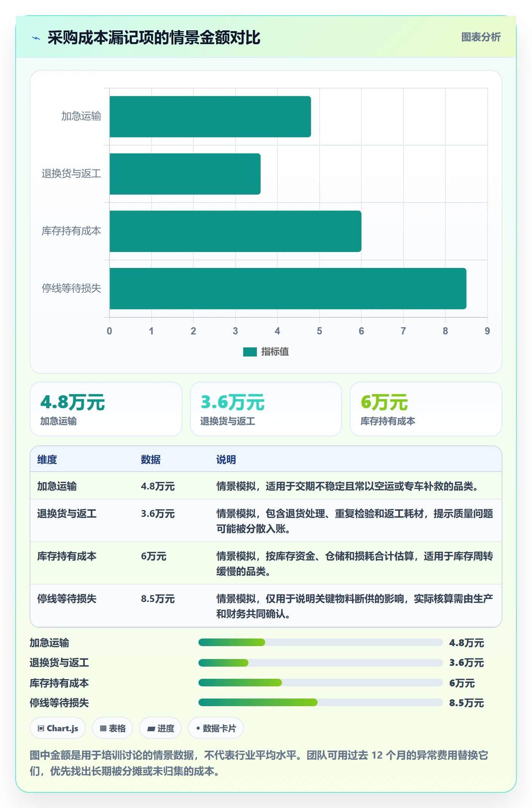
Task: Click the 表格 tag chip
Action: 112,728
